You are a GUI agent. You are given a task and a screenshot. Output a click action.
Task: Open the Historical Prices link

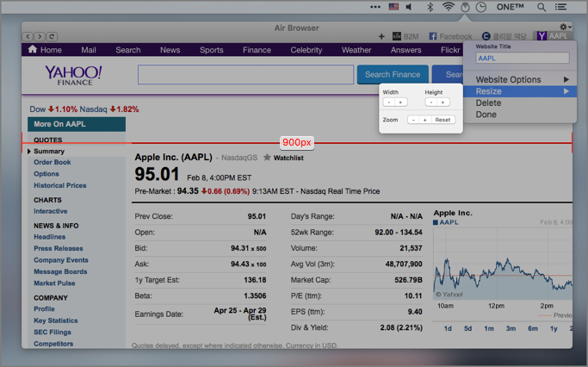pyautogui.click(x=60, y=185)
